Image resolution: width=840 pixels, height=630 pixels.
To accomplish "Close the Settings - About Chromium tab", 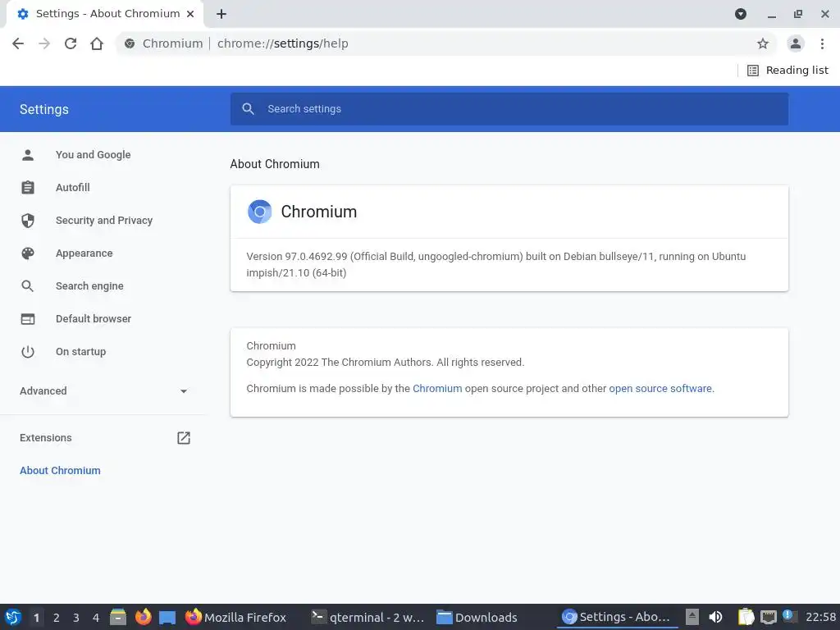I will tap(190, 14).
